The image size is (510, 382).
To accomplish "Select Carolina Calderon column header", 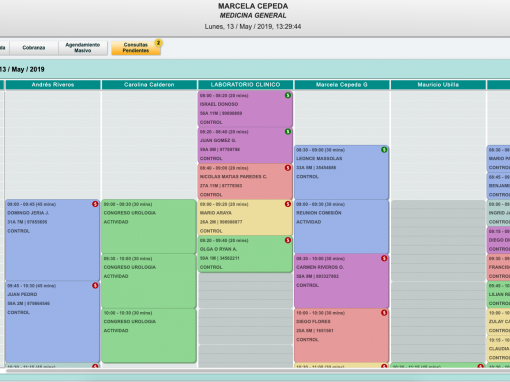I will pos(149,85).
